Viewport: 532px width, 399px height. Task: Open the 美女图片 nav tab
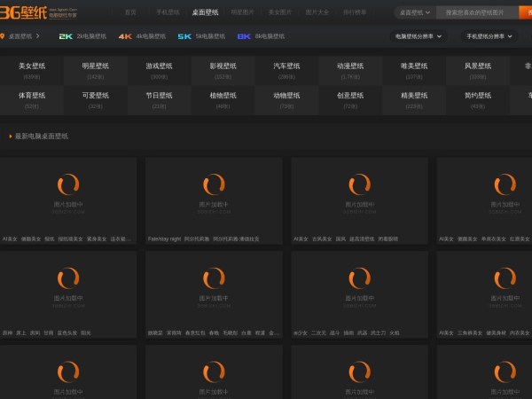click(279, 12)
